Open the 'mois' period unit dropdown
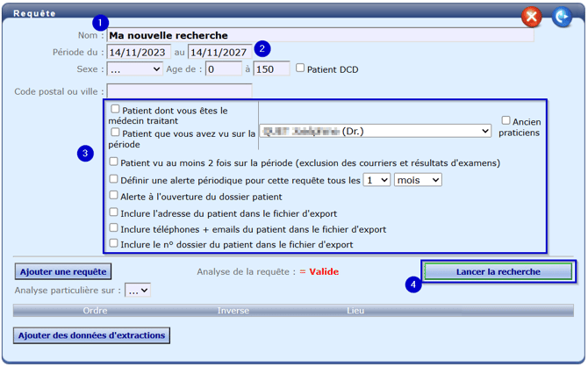Image resolution: width=588 pixels, height=367 pixels. tap(418, 179)
